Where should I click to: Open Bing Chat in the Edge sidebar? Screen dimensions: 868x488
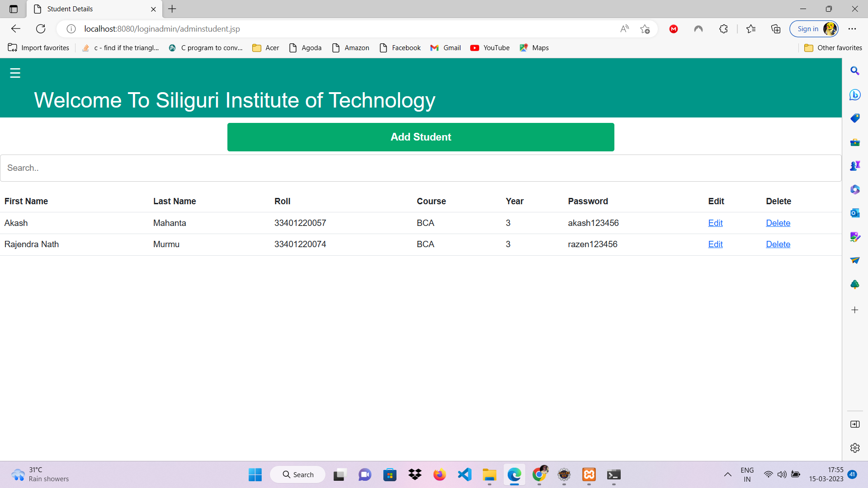(x=855, y=95)
